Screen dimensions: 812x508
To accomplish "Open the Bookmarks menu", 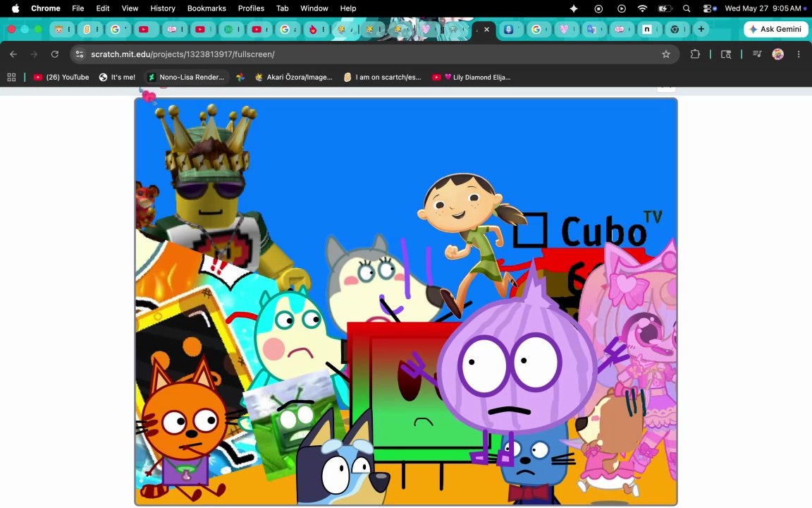I will click(x=207, y=8).
